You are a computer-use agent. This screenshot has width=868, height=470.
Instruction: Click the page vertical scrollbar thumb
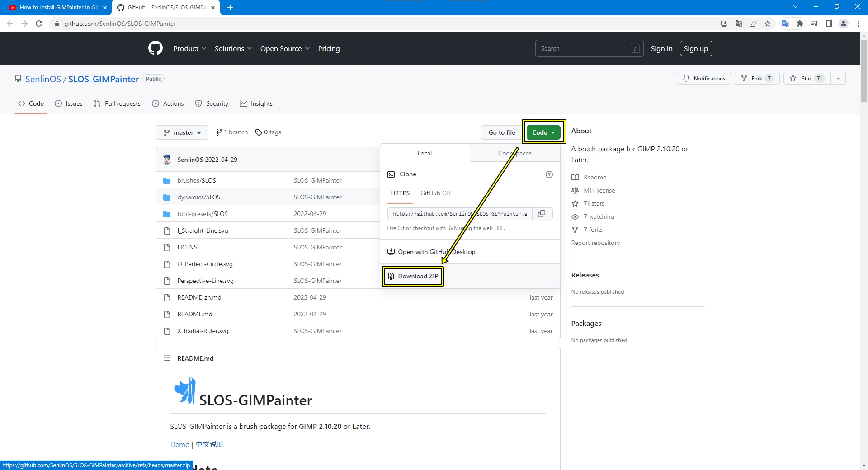coord(864,70)
